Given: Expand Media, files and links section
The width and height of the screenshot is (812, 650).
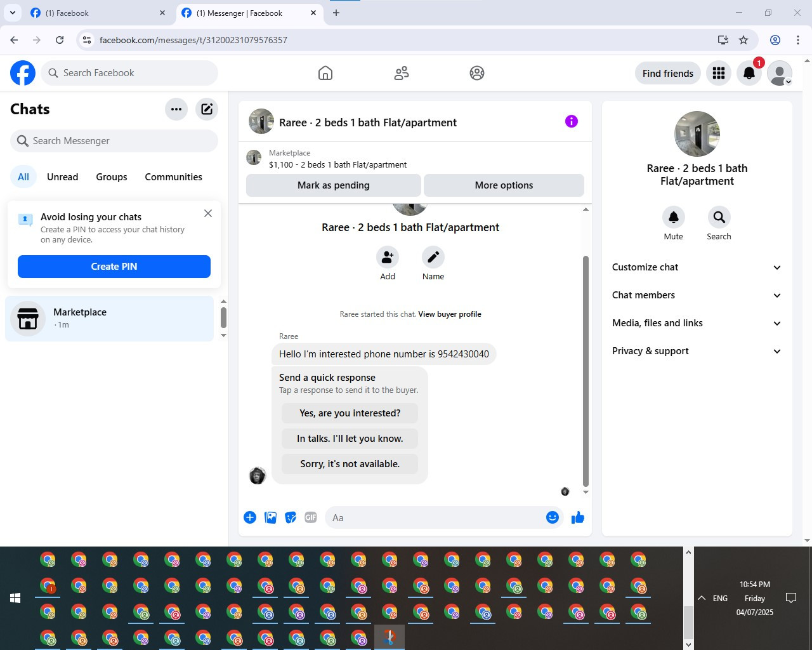Looking at the screenshot, I should point(697,323).
